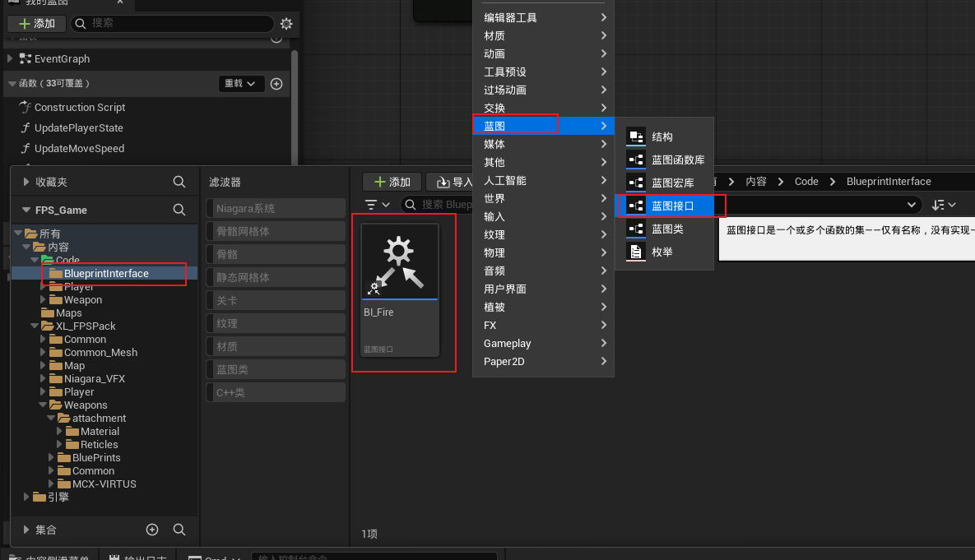Select BI_Fire blueprint interface asset
Image resolution: width=975 pixels, height=560 pixels.
click(400, 290)
